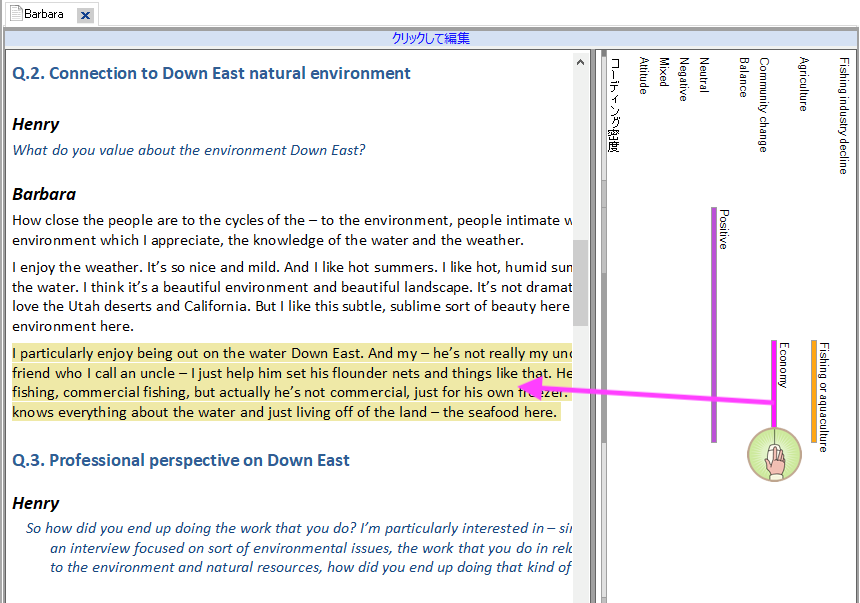Switch to the Barbara tab
The height and width of the screenshot is (603, 860).
tap(43, 14)
